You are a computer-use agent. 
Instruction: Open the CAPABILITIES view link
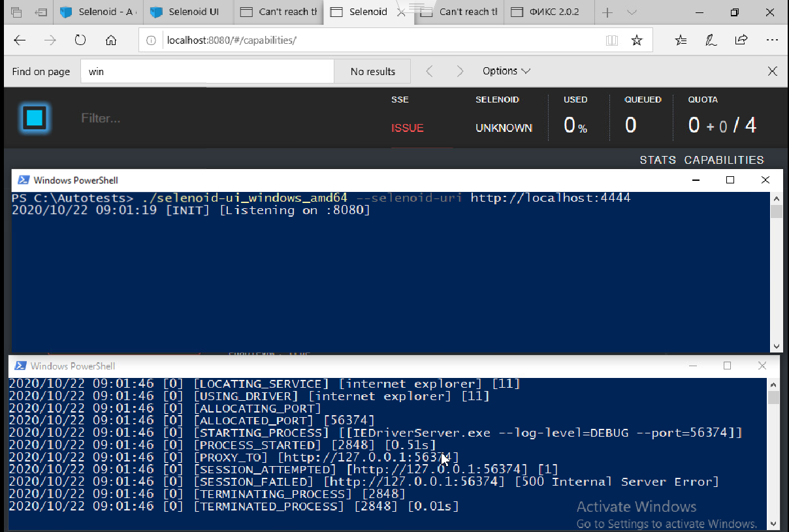tap(724, 160)
